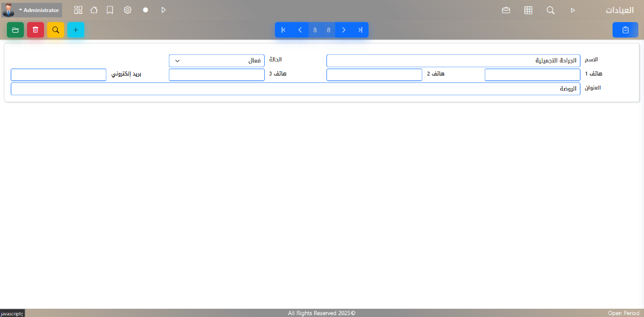Click the yellow search button
This screenshot has height=317, width=644.
[x=55, y=30]
